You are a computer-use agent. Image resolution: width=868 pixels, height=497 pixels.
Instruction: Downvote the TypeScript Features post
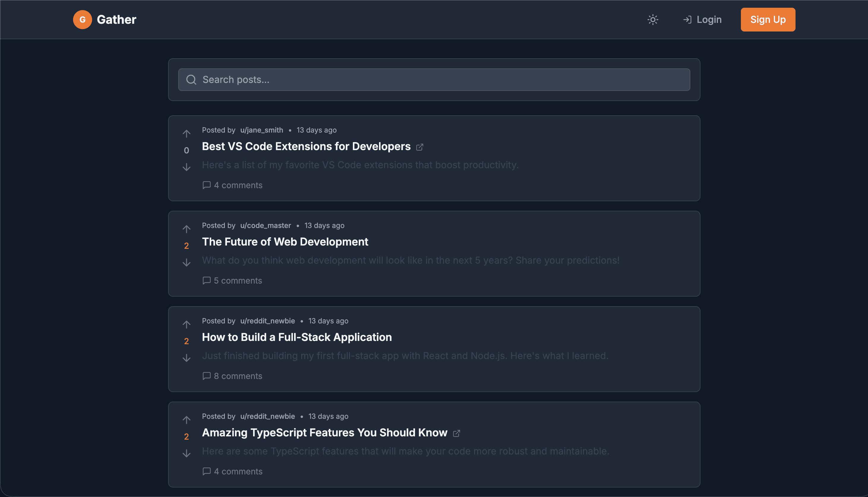click(186, 453)
